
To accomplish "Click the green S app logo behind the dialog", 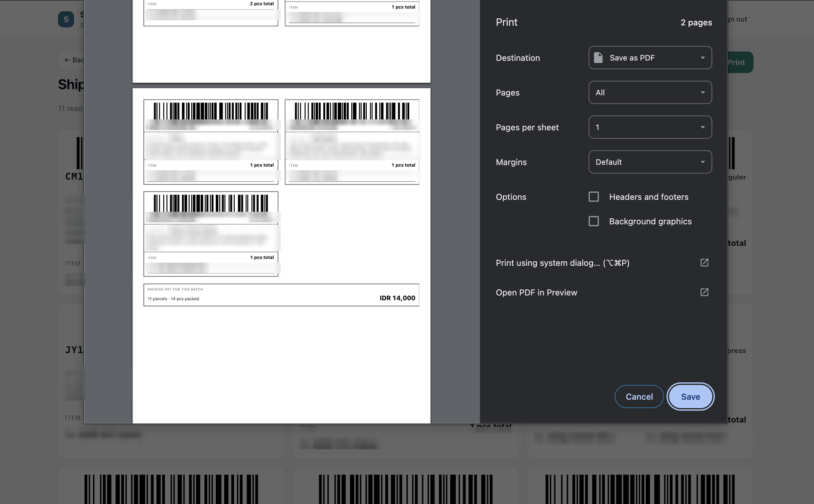I will pos(66,19).
